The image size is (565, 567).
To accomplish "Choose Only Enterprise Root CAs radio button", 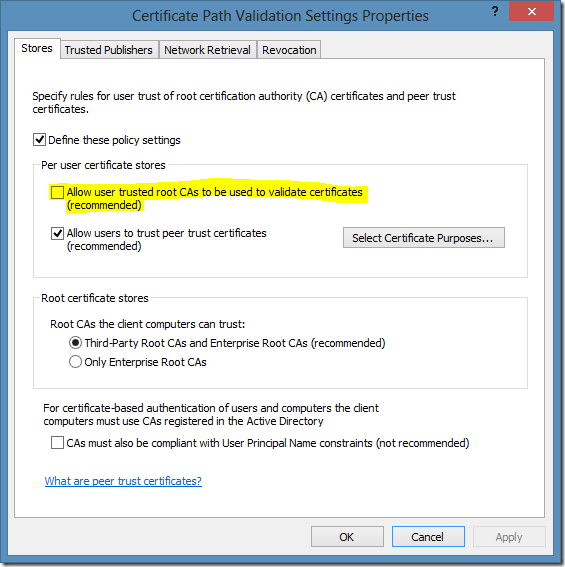I will [75, 362].
